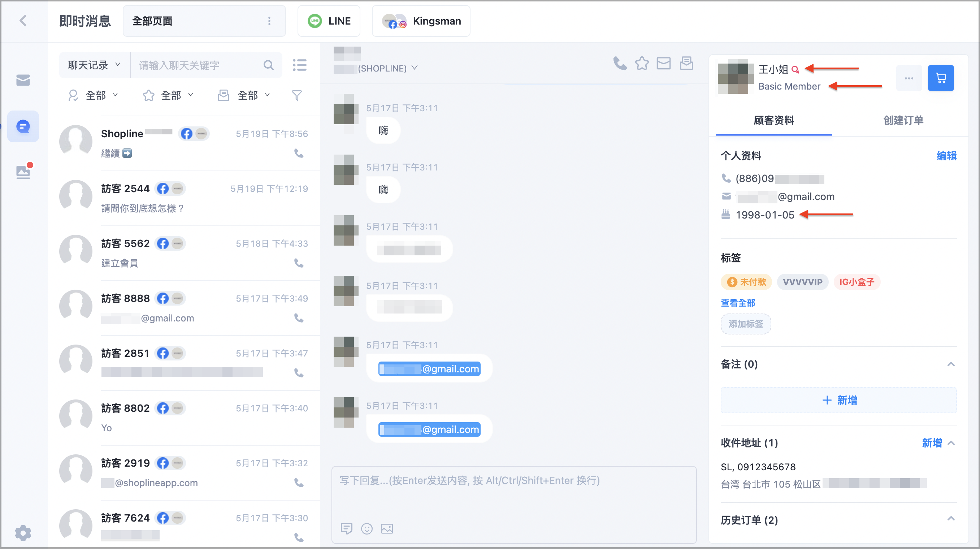Select the 顾客资料 tab
This screenshot has width=980, height=549.
click(x=774, y=121)
